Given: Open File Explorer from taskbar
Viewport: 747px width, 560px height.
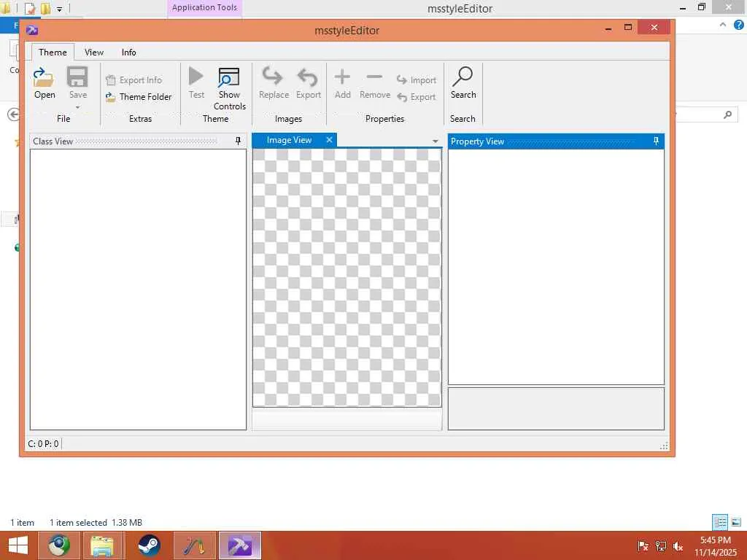Looking at the screenshot, I should click(x=103, y=545).
